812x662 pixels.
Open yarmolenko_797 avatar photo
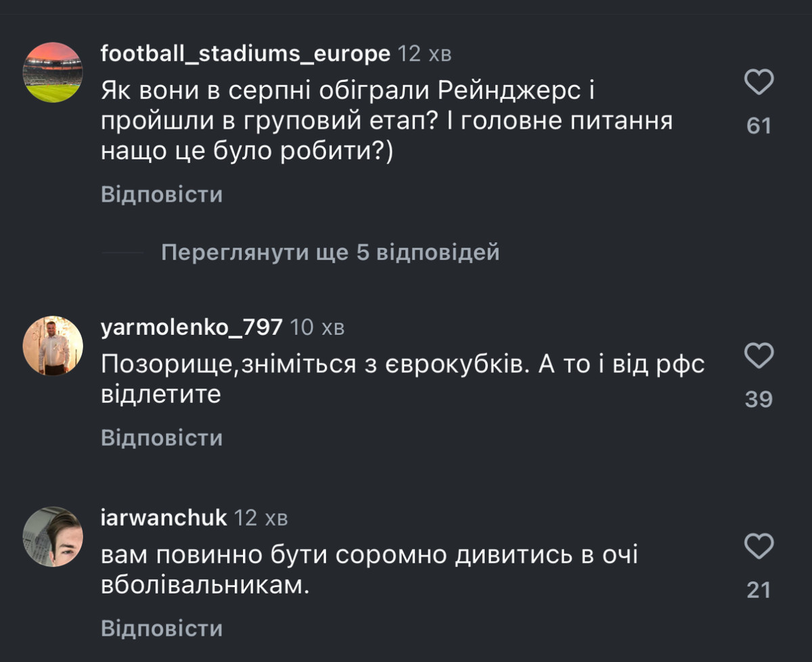point(53,346)
